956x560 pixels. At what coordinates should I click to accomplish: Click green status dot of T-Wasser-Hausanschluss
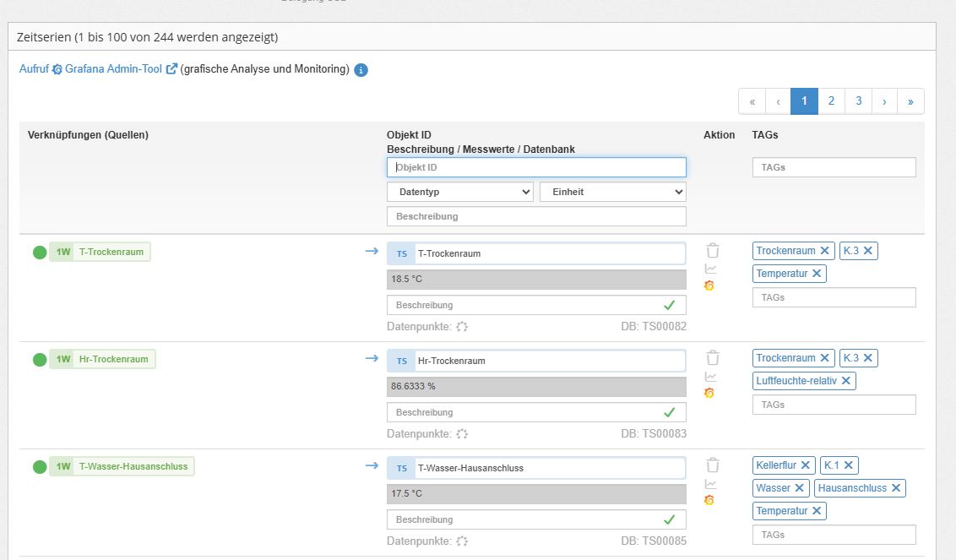coord(40,466)
